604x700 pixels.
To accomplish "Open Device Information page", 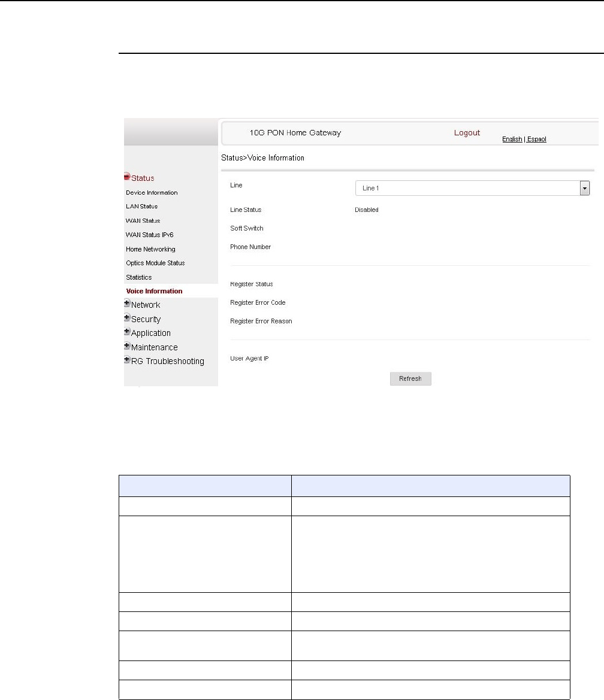I will tap(152, 192).
